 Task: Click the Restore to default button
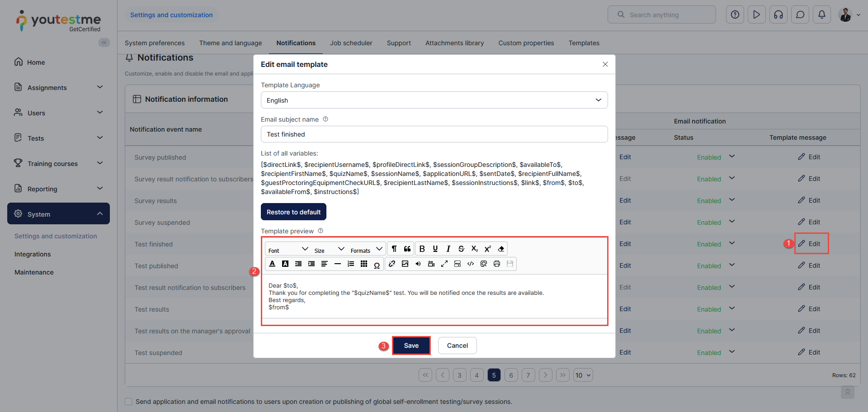pos(293,212)
